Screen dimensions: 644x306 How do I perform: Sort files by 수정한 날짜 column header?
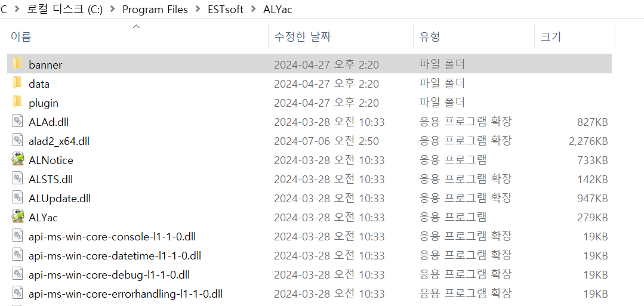coord(302,37)
